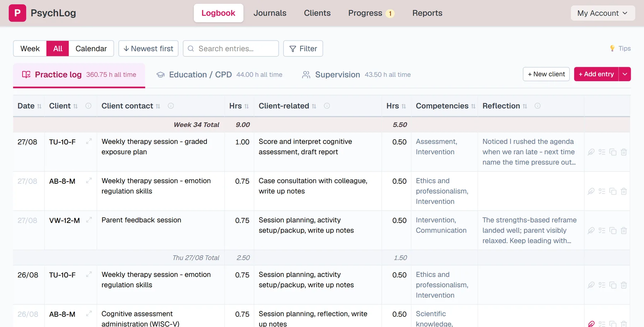Switch to Education / CPD tab

tap(219, 75)
